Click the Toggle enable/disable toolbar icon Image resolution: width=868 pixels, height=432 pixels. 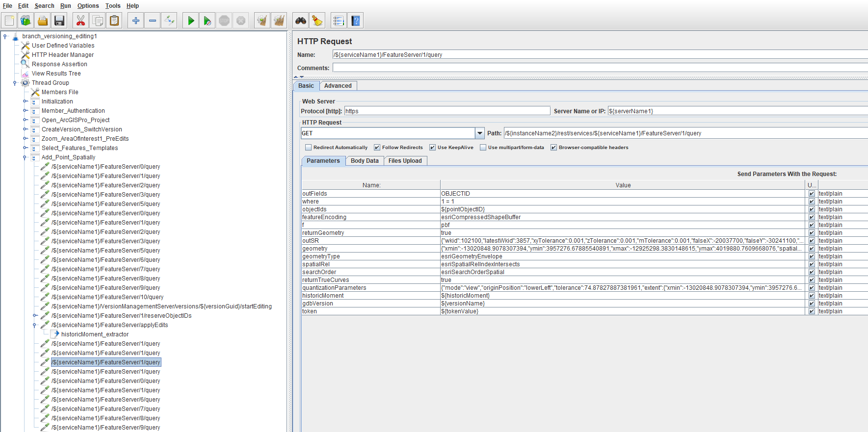pos(169,21)
